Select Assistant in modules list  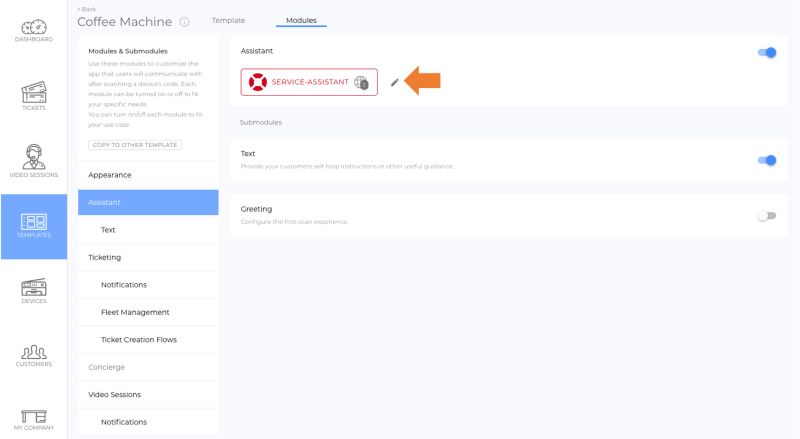(x=148, y=202)
